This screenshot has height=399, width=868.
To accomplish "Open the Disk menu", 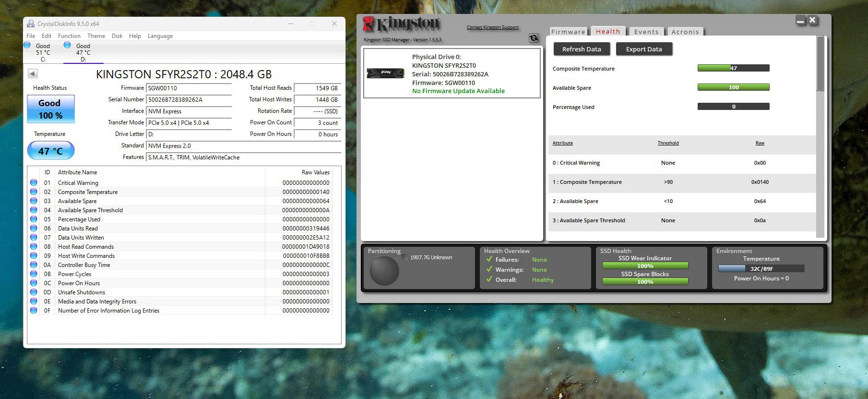I will (117, 36).
